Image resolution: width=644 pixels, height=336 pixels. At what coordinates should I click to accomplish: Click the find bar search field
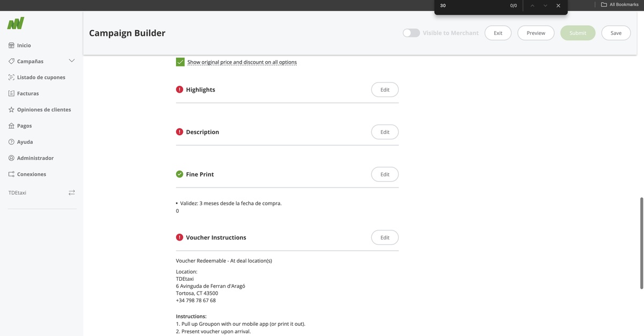click(471, 5)
